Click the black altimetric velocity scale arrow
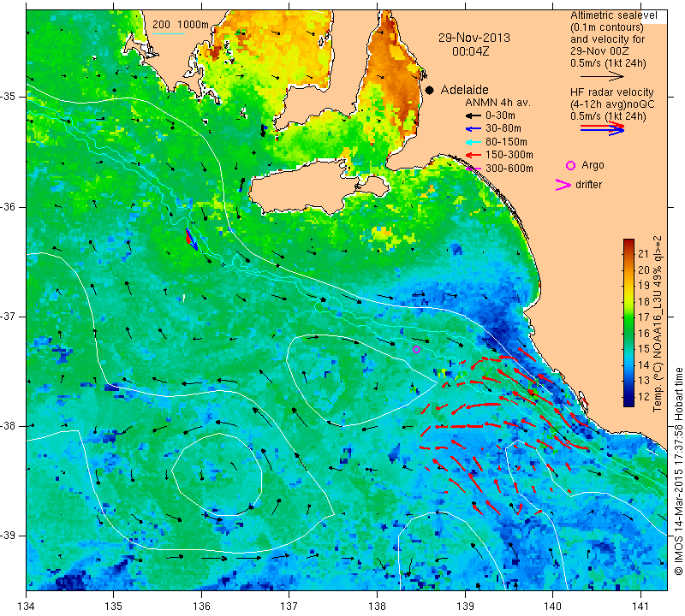Viewport: 685px width, 616px height. (602, 76)
